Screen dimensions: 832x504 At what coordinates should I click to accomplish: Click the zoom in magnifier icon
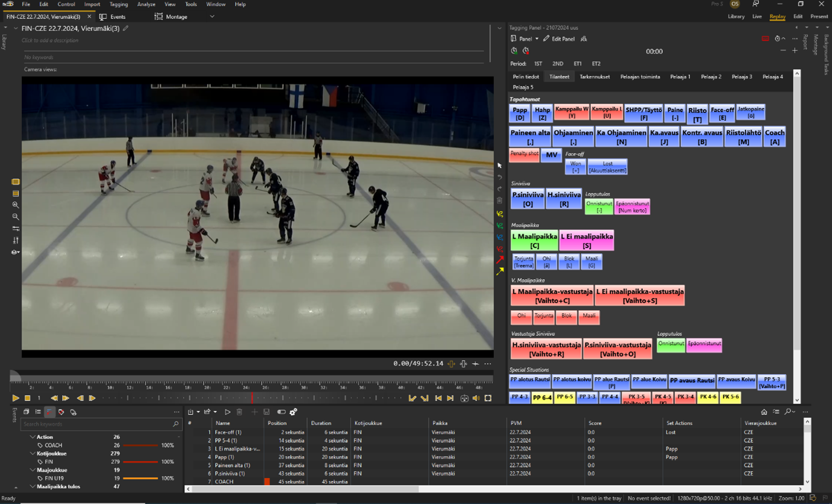click(x=16, y=205)
